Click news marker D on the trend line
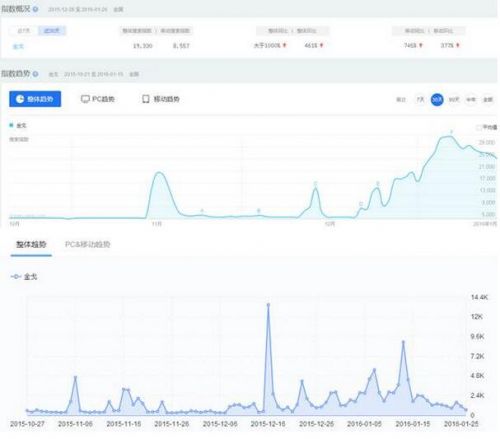The image size is (500, 439). pyautogui.click(x=361, y=204)
